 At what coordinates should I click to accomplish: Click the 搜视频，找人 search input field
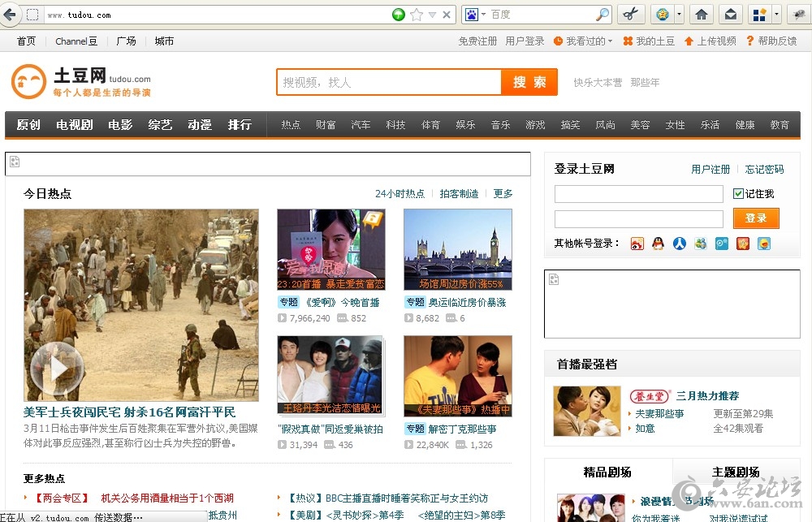[x=388, y=82]
